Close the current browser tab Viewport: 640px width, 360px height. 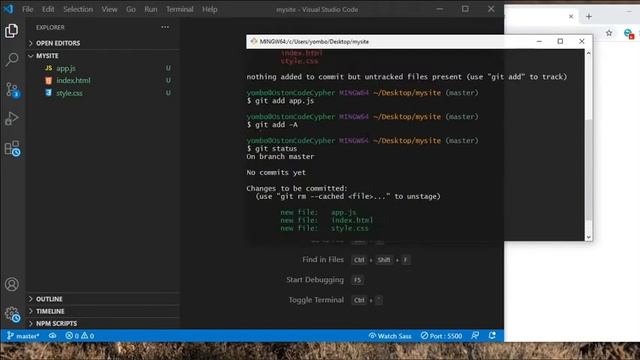coord(571,16)
